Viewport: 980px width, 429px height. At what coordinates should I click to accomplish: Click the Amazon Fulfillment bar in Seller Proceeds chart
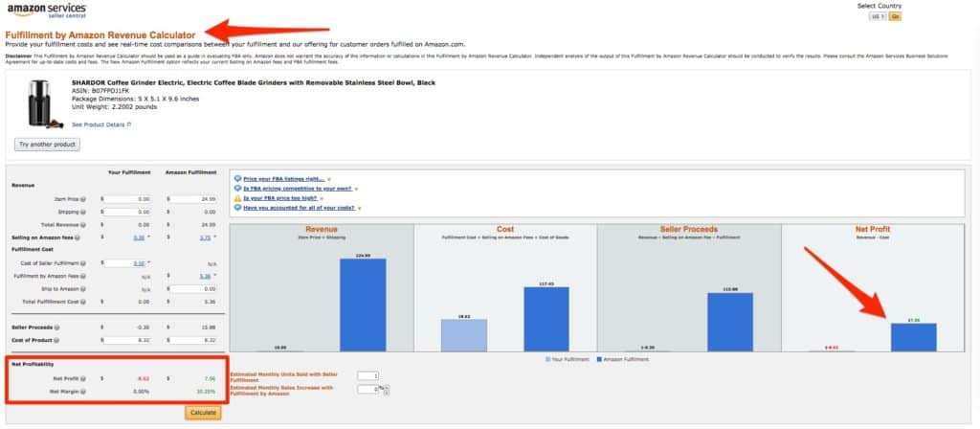click(730, 322)
